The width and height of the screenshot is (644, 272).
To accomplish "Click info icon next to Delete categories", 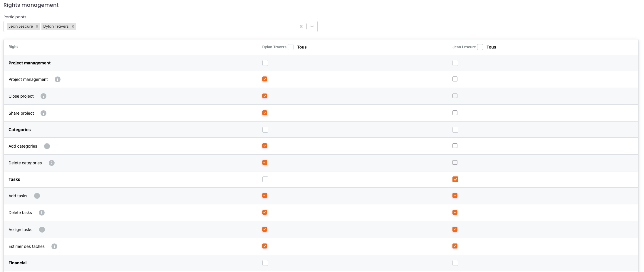I will (52, 163).
